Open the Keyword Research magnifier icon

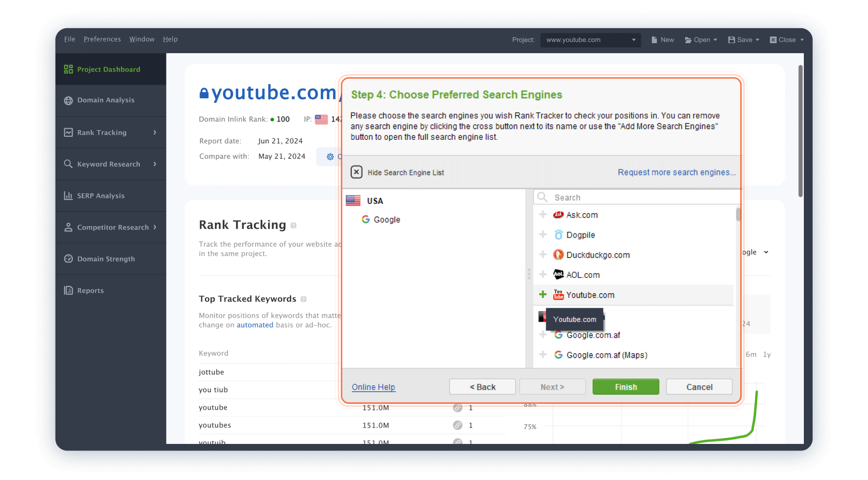pos(69,164)
